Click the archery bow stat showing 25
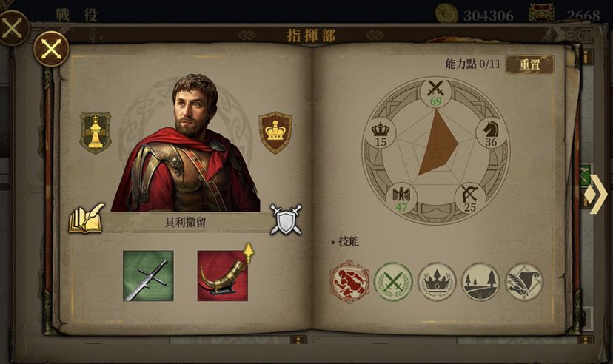The height and width of the screenshot is (364, 613). pyautogui.click(x=470, y=198)
